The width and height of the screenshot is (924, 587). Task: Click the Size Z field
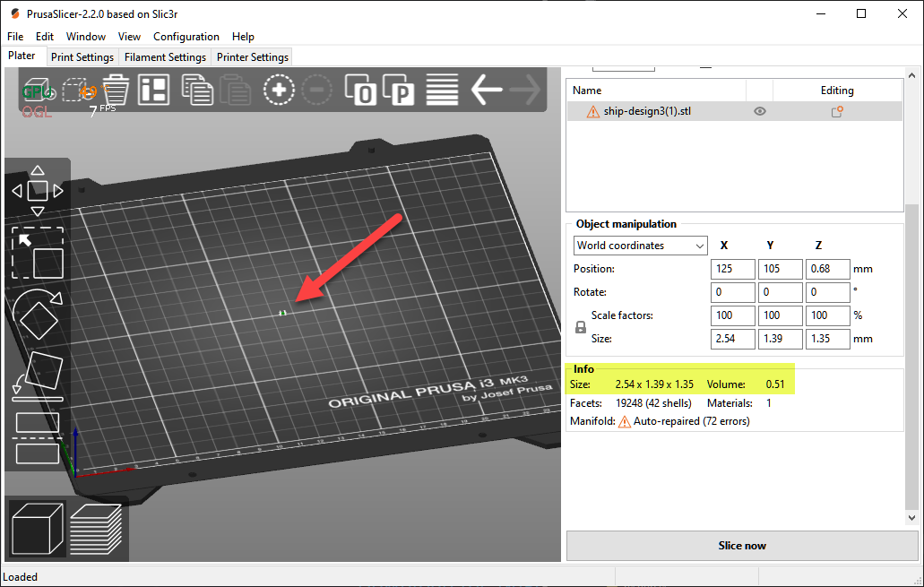827,339
